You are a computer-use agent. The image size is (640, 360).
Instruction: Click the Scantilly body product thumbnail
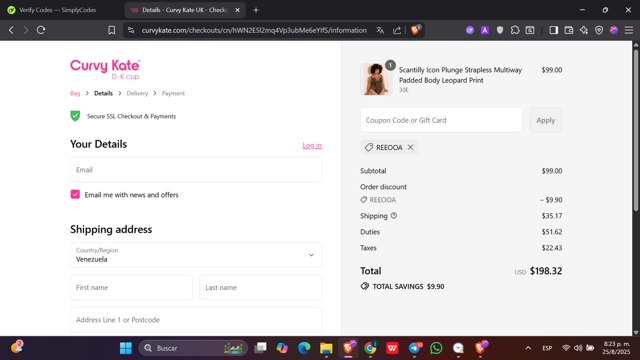tap(376, 80)
